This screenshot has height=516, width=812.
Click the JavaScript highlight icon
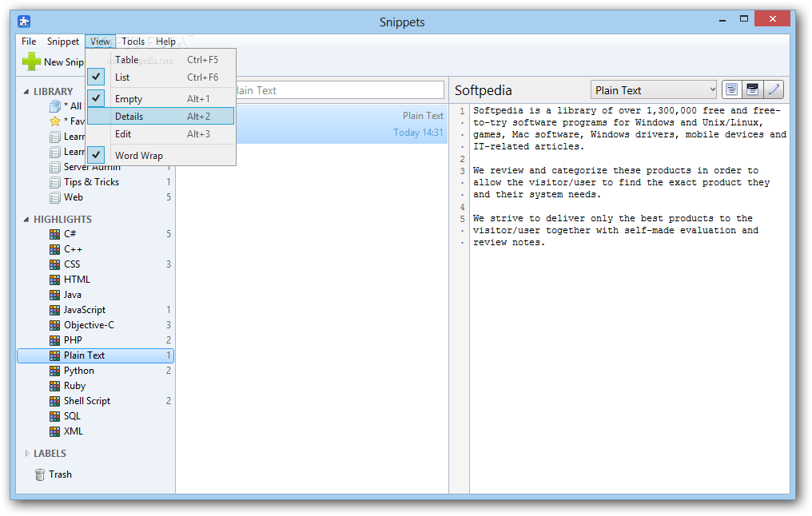tap(54, 310)
